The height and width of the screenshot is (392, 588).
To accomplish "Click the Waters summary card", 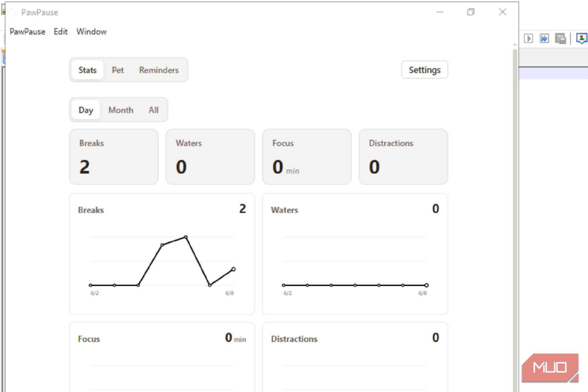I will [210, 157].
